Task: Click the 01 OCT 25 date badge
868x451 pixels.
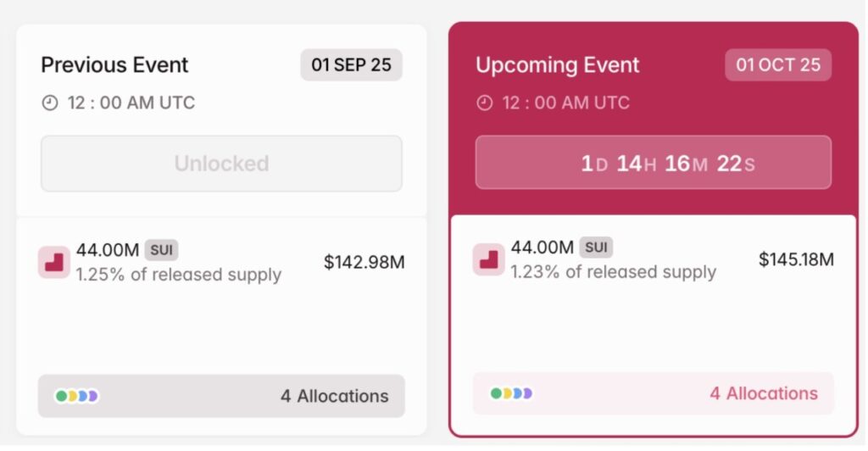Action: (x=777, y=65)
